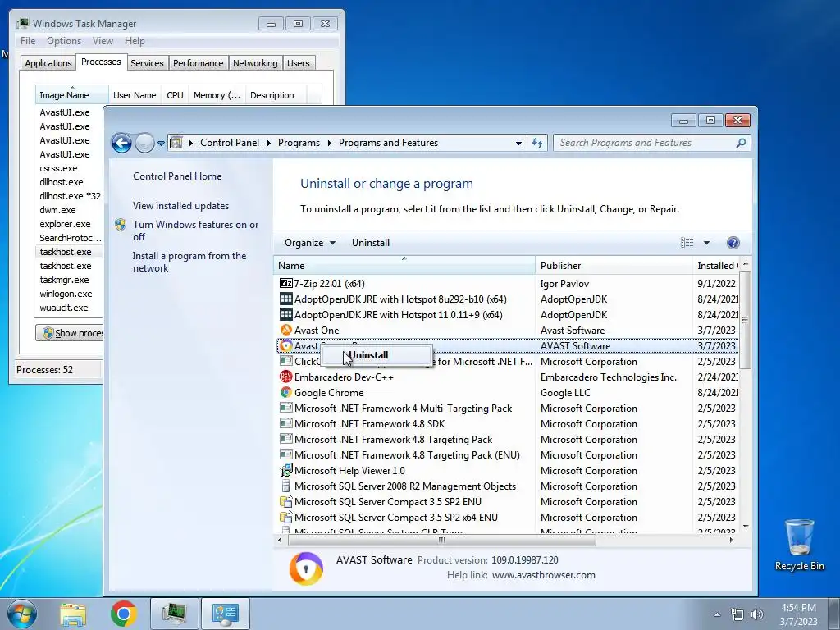Click the horizontal scrollbar thumb in program list
This screenshot has width=840, height=630.
[442, 540]
